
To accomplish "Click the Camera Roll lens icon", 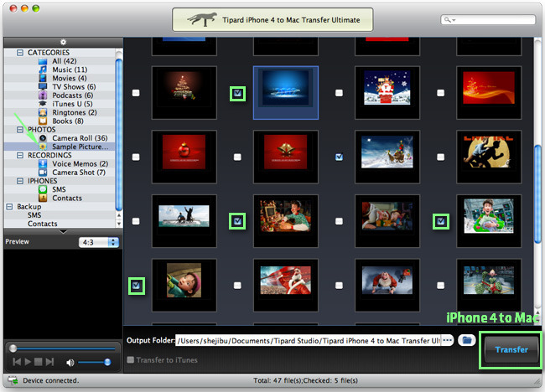I will 43,138.
